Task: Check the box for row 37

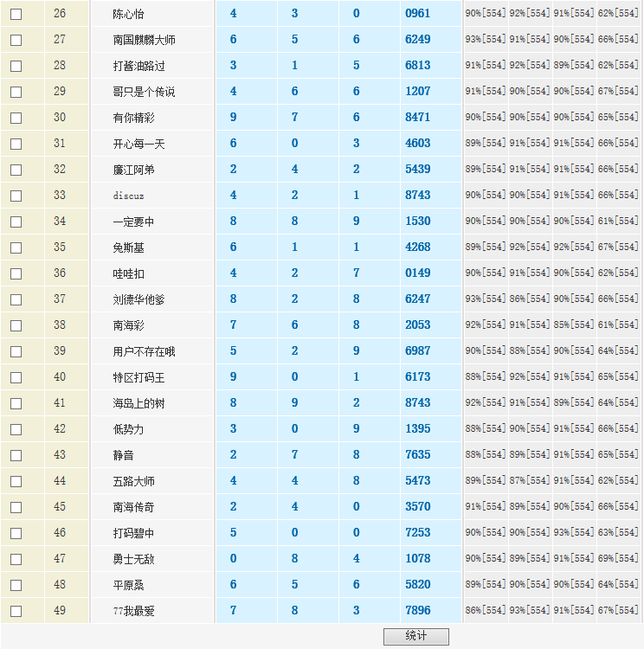Action: point(16,299)
